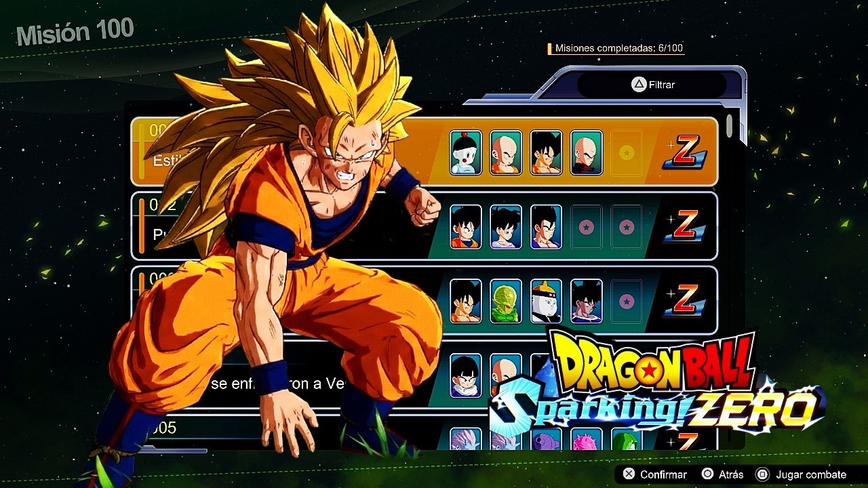
Task: Click empty star slot in third mission row
Action: 627,300
